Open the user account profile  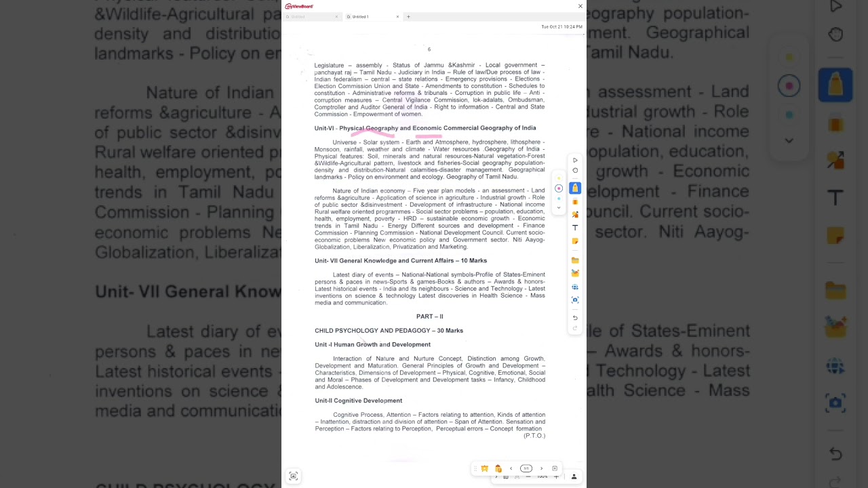574,476
